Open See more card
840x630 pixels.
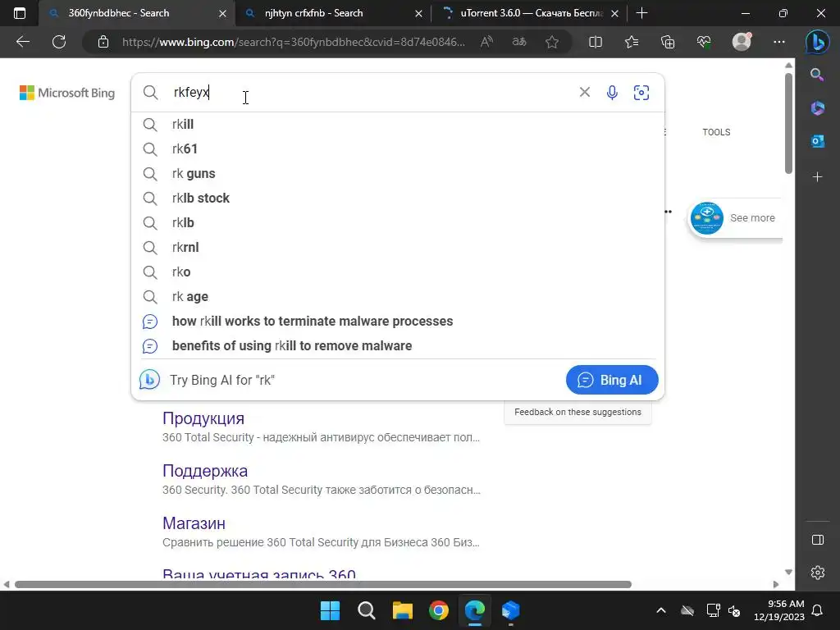[x=735, y=218]
